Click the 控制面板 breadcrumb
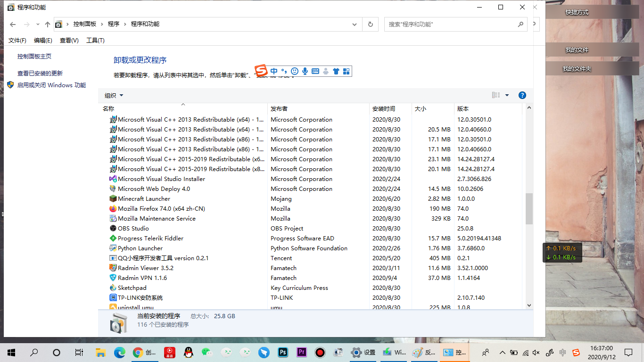The image size is (644, 362). click(x=85, y=24)
